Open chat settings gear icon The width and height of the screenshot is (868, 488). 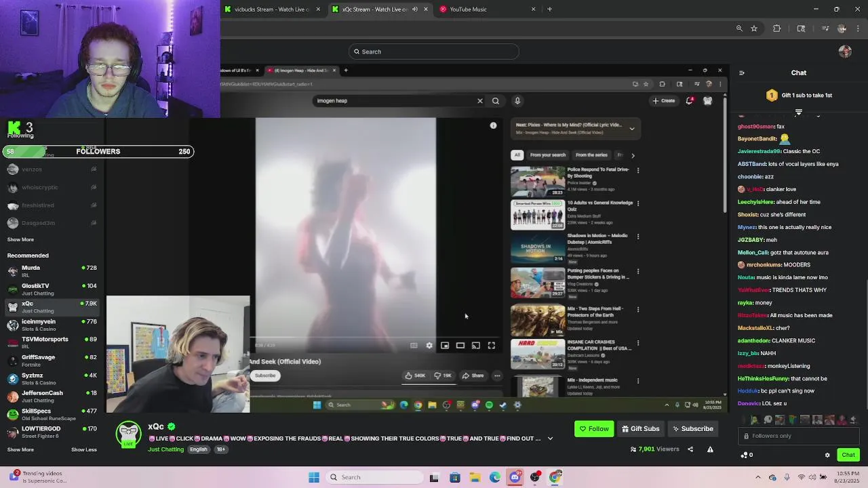[x=827, y=455]
